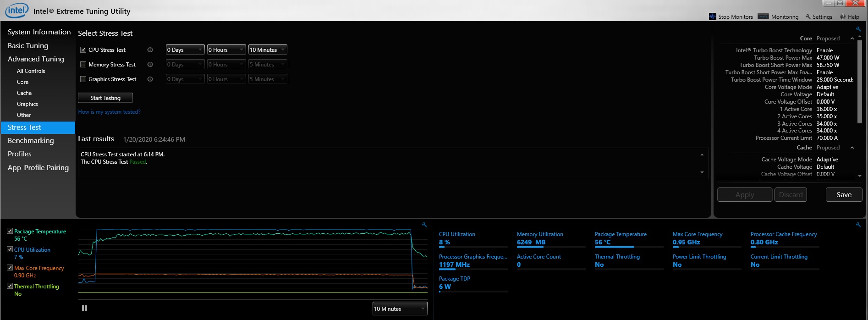Open CPU test 10 Minutes dropdown
868x320 pixels.
[x=268, y=50]
